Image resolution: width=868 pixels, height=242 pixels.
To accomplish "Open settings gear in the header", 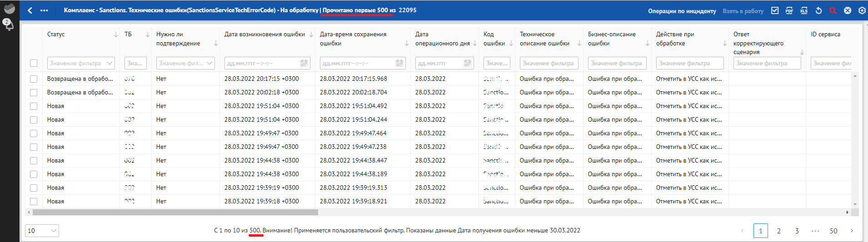I will coord(862,10).
